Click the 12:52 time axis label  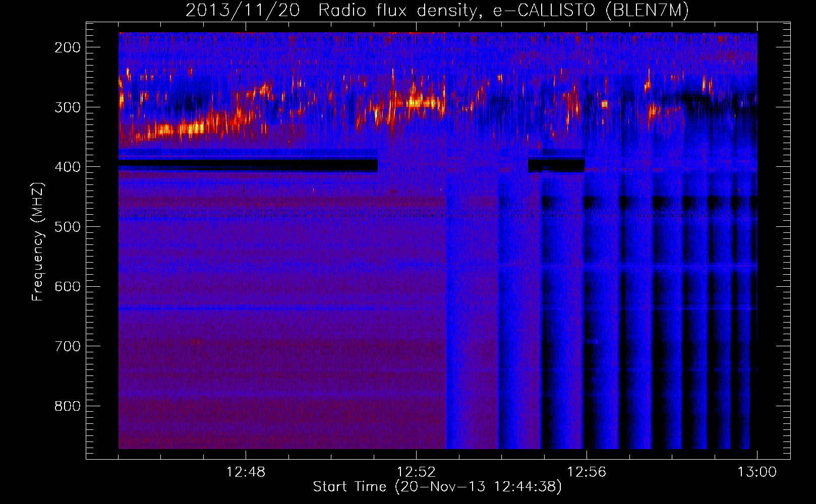(416, 472)
